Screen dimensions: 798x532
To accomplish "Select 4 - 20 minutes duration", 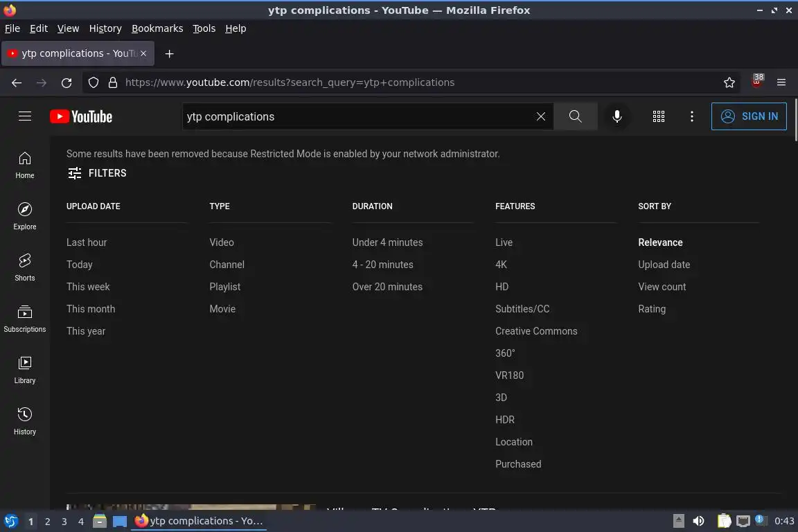I will click(382, 265).
